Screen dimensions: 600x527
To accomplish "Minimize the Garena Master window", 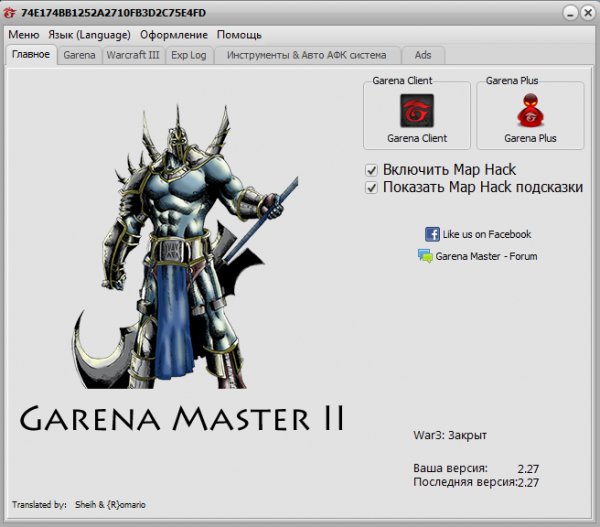I will tap(570, 13).
